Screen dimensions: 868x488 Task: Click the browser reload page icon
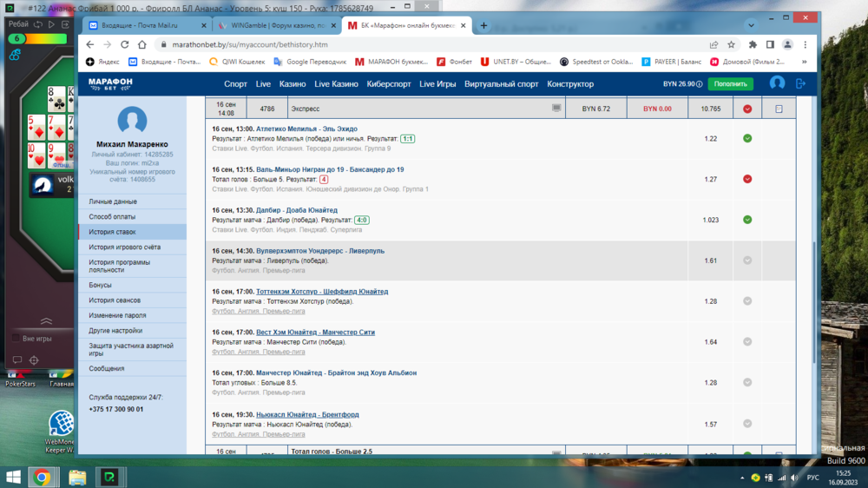click(x=125, y=44)
